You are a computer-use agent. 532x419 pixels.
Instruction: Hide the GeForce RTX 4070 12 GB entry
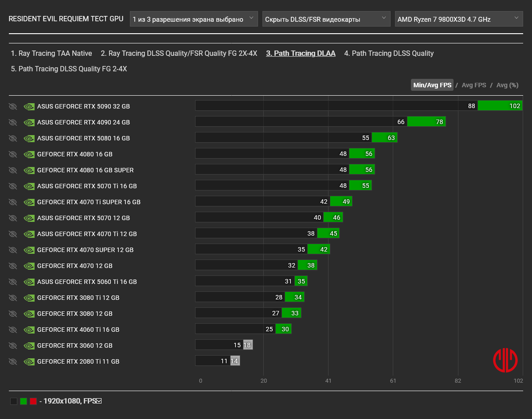pos(12,266)
